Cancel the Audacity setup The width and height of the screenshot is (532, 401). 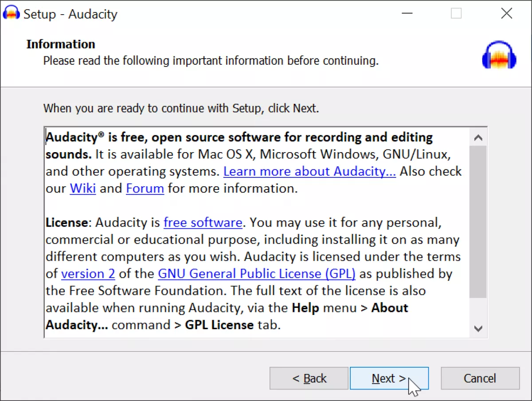point(480,378)
